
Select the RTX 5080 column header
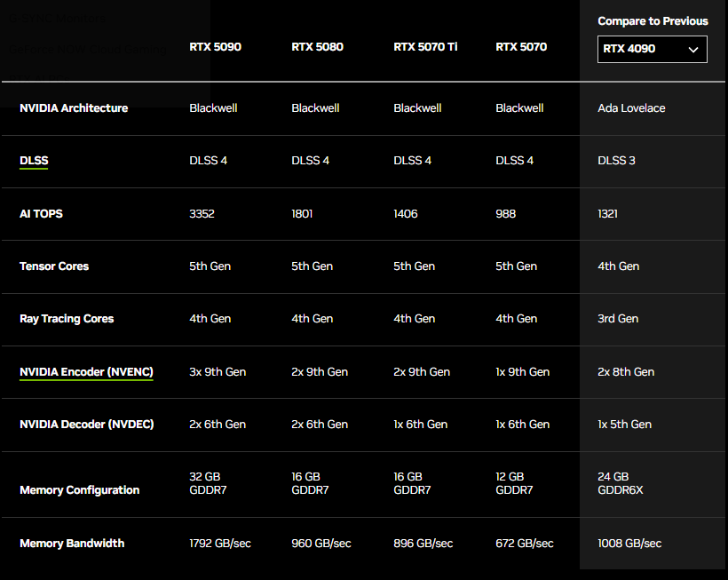pos(318,47)
